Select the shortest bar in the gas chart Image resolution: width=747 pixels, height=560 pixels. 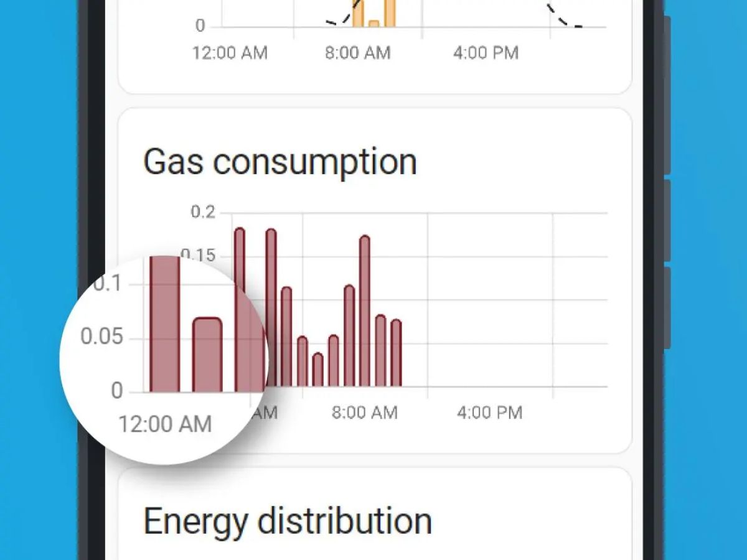click(x=317, y=370)
